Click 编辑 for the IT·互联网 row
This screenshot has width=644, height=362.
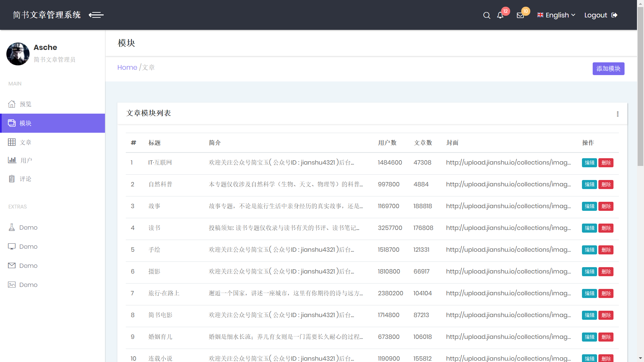[589, 163]
